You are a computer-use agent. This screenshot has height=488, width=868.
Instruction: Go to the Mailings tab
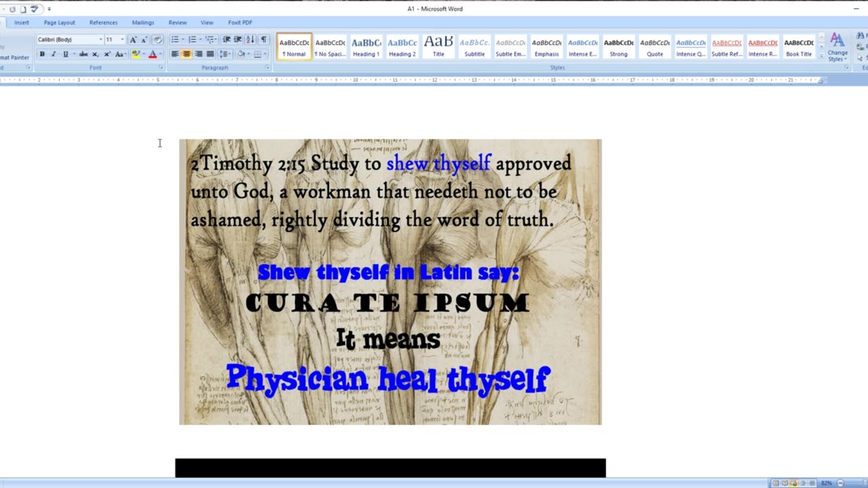pos(143,22)
